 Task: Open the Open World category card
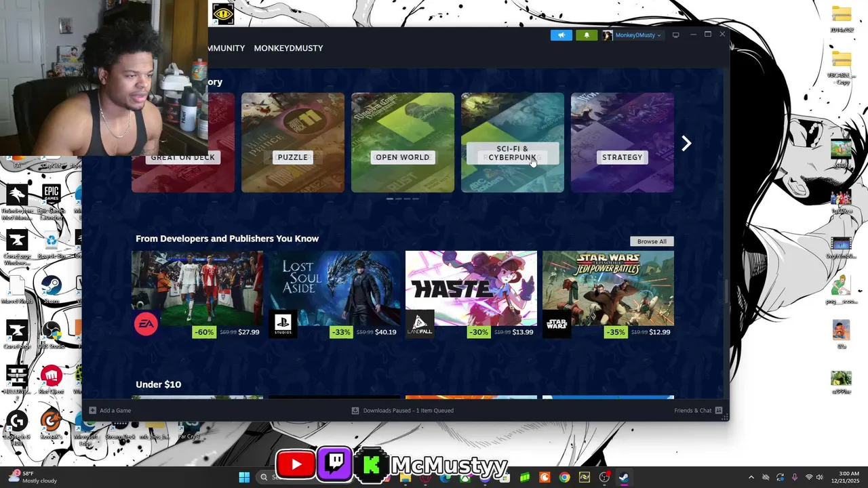(x=403, y=142)
